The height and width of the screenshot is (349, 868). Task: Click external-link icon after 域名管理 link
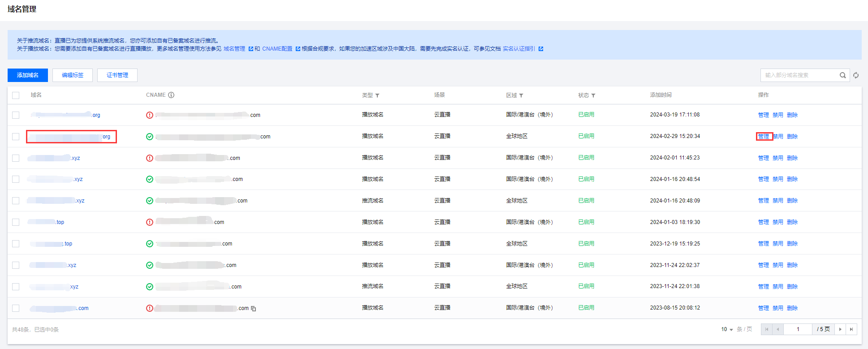pos(251,49)
